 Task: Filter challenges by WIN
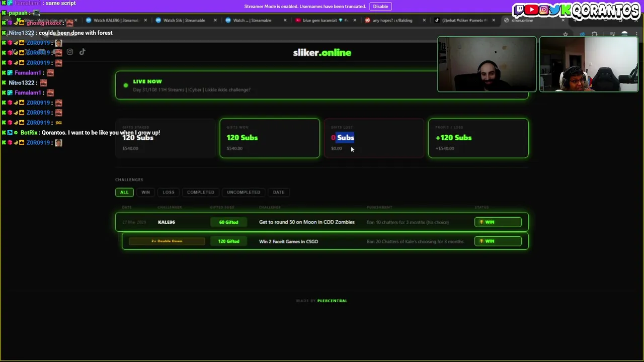click(145, 192)
